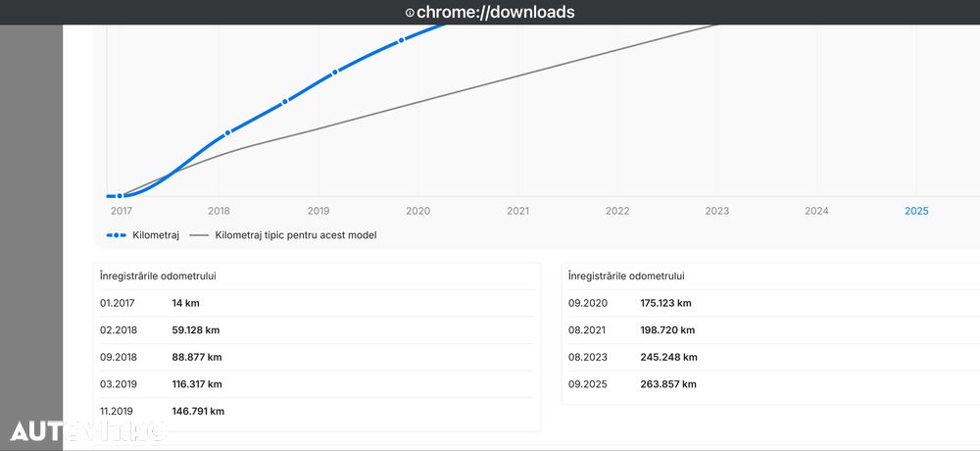
Task: Select the 01.2017 odometer row showing 14 km
Action: pos(316,303)
